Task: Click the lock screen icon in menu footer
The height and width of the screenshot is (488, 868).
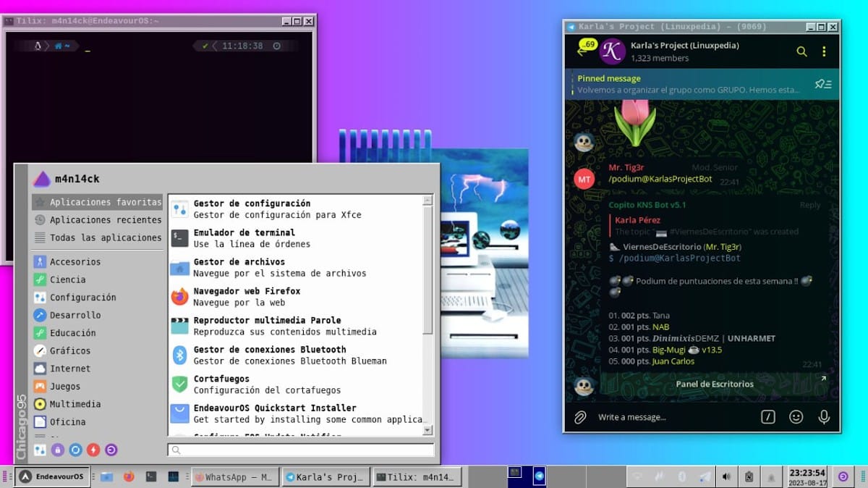Action: [58, 450]
